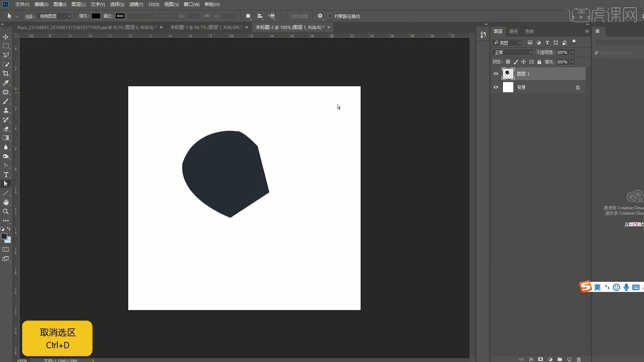Screen dimensions: 644x362
Task: Select the Pen tool
Action: (x=6, y=166)
